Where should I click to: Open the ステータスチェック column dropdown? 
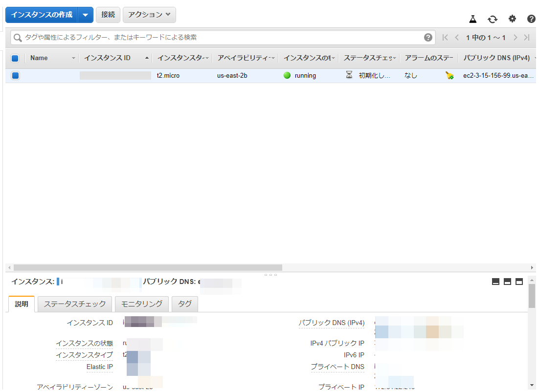394,58
